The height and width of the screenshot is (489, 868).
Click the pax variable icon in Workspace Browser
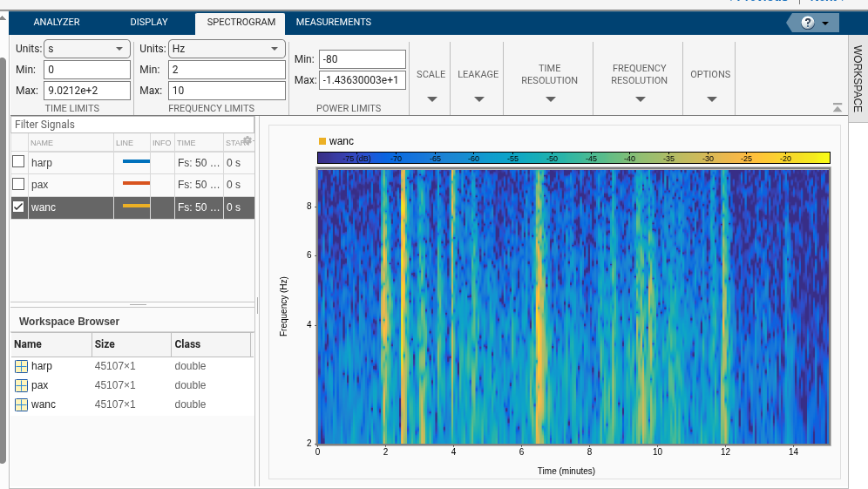[21, 385]
